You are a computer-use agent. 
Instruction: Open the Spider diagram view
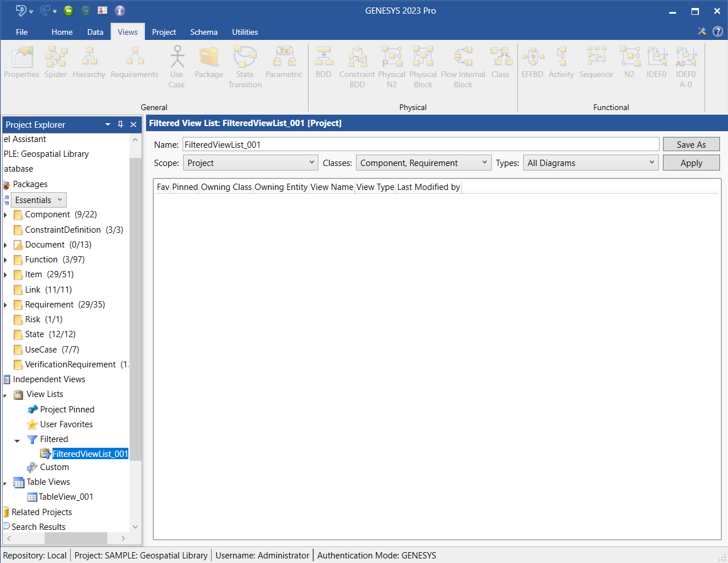(56, 63)
